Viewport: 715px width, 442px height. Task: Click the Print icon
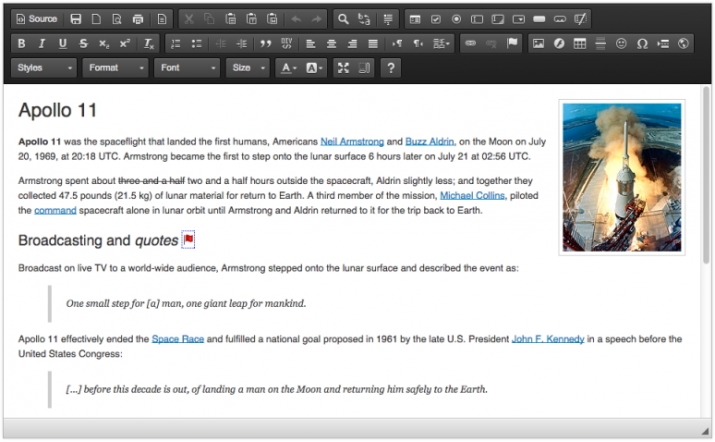click(138, 19)
